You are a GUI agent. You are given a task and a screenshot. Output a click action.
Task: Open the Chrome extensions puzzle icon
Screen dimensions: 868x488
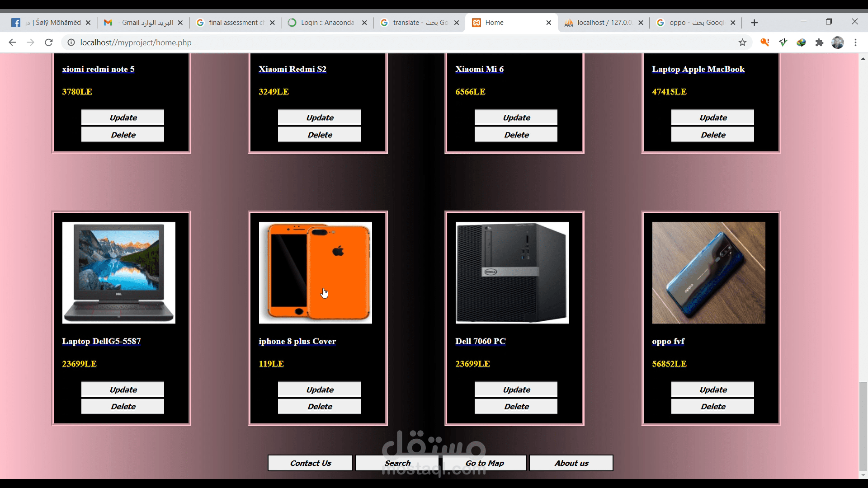[819, 42]
